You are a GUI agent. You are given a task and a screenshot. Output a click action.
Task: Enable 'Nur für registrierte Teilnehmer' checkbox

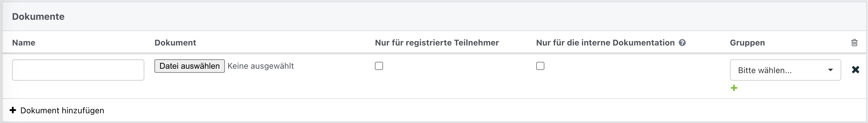[x=379, y=66]
